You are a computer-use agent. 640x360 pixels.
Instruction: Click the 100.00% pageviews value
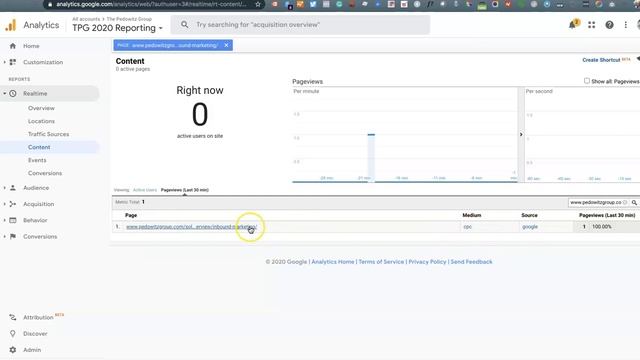(602, 227)
